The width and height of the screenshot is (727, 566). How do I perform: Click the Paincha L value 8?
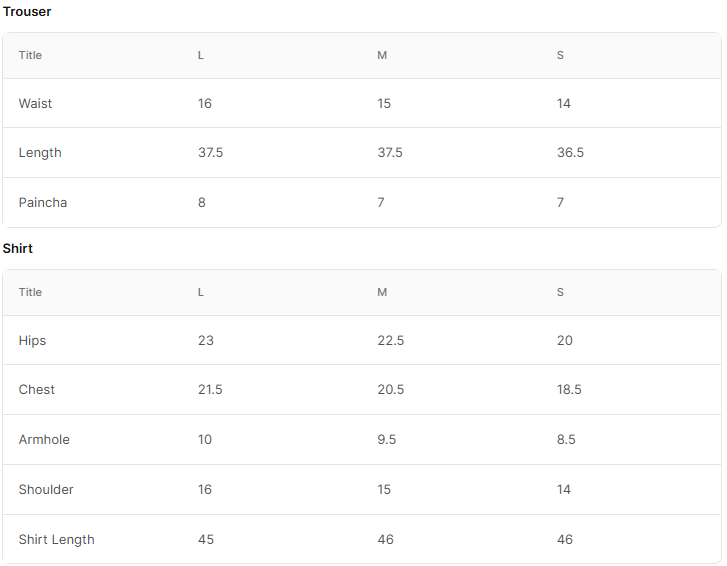[202, 203]
